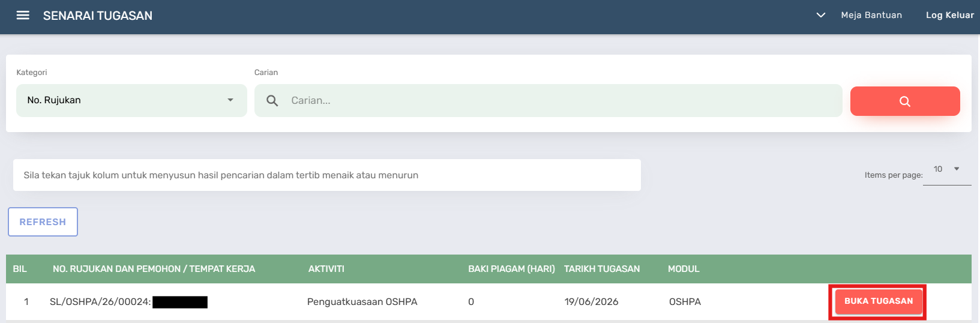Sort by No. Rujukan dan Pemohon header
Screen dimensions: 980x323
(x=154, y=269)
